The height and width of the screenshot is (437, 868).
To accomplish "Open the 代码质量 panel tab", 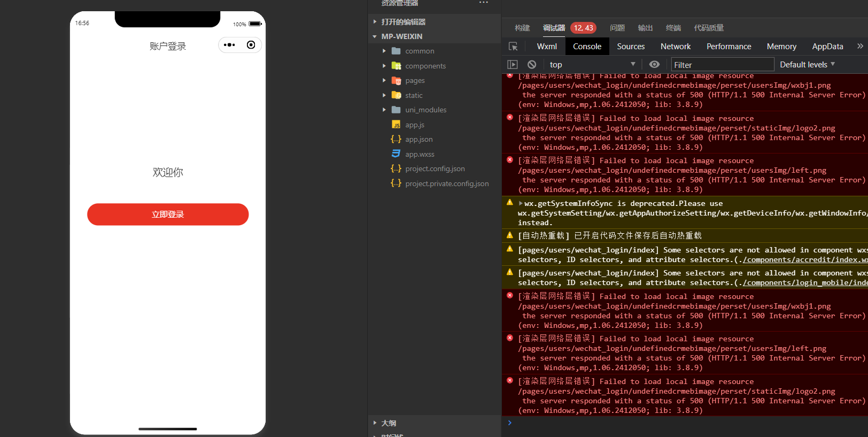I will 709,28.
